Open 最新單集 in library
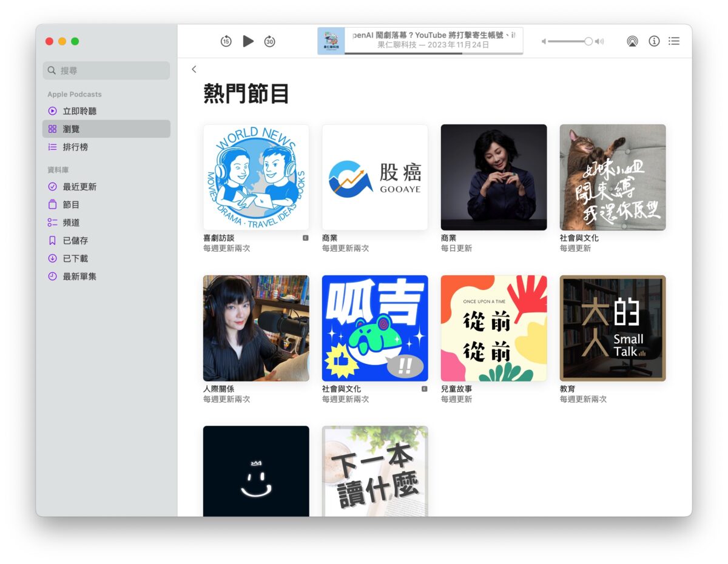This screenshot has height=564, width=728. [x=106, y=276]
